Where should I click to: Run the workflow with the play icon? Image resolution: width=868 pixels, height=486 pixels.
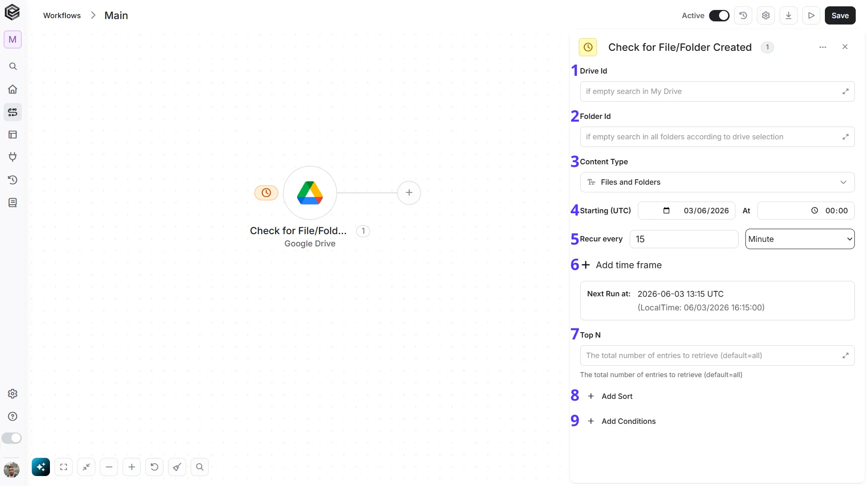(811, 15)
